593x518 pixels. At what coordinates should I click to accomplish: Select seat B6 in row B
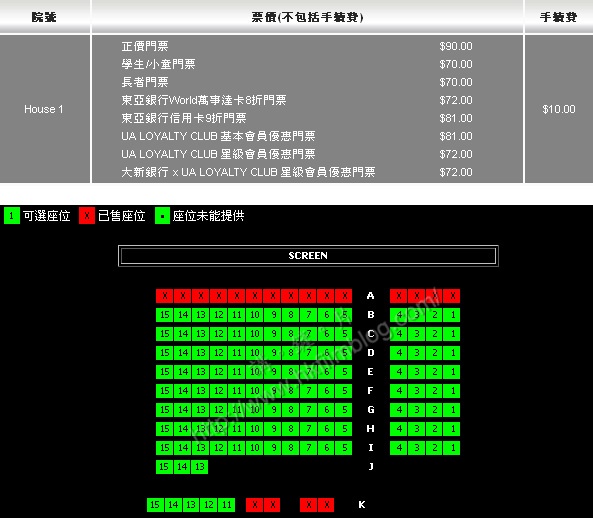click(x=326, y=315)
